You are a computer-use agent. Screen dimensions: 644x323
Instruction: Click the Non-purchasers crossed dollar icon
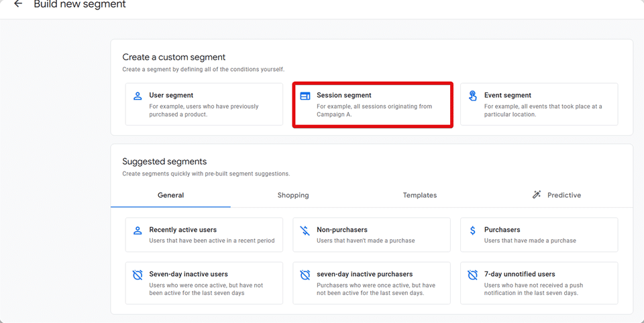click(305, 231)
